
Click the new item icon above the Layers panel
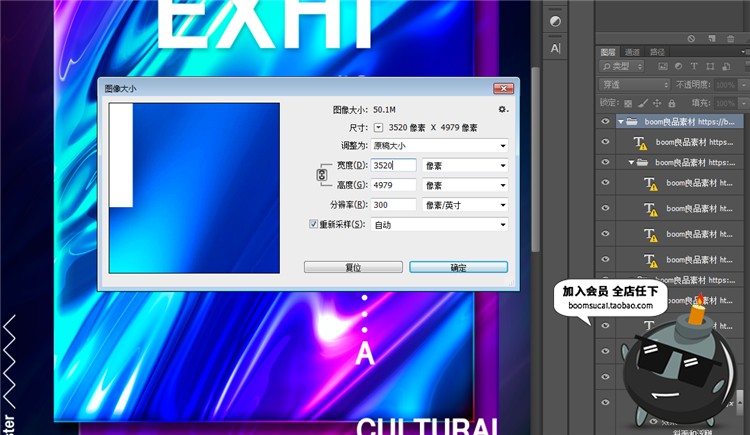(712, 39)
